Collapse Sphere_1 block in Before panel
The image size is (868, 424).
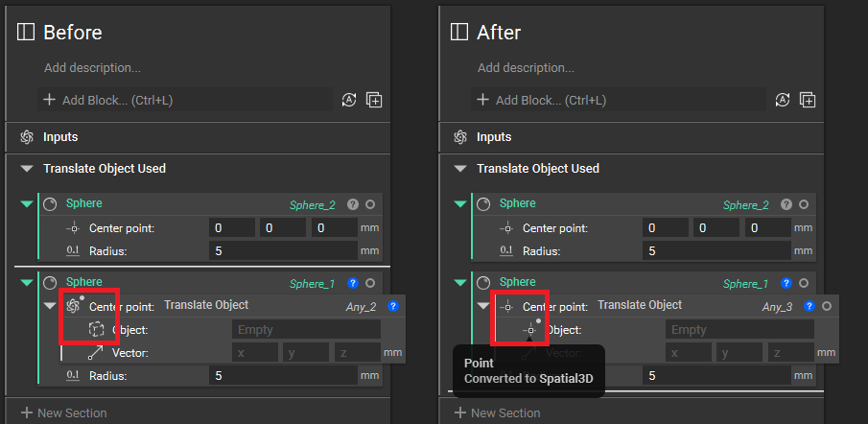(x=27, y=283)
